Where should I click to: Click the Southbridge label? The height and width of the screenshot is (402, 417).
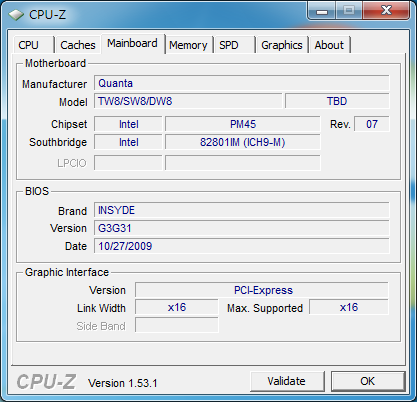tap(58, 142)
